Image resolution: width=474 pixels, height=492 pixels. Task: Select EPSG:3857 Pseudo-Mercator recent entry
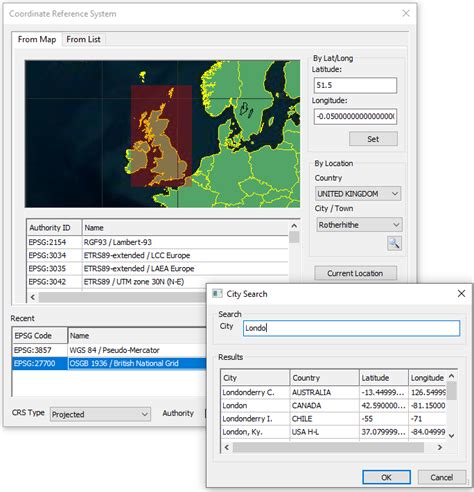click(x=109, y=350)
